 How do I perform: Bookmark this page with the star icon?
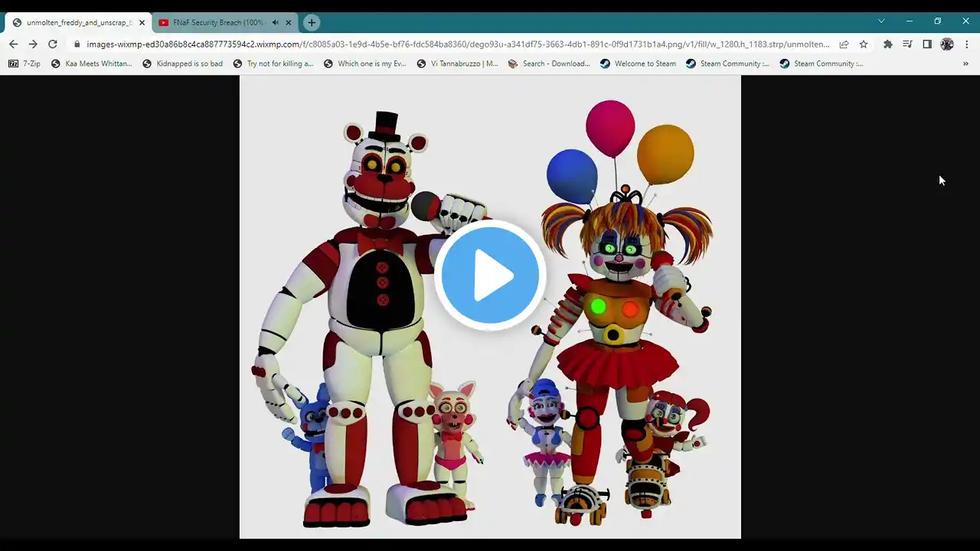[864, 44]
